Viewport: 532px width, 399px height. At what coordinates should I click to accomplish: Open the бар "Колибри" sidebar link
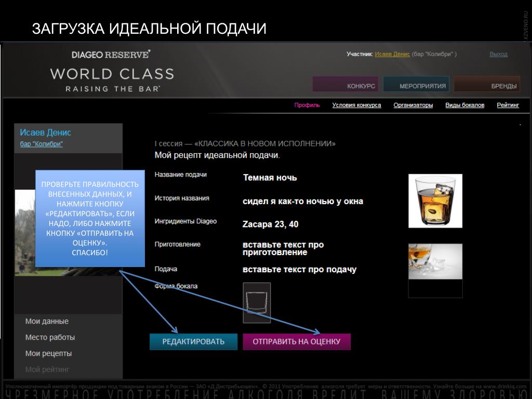click(x=42, y=144)
